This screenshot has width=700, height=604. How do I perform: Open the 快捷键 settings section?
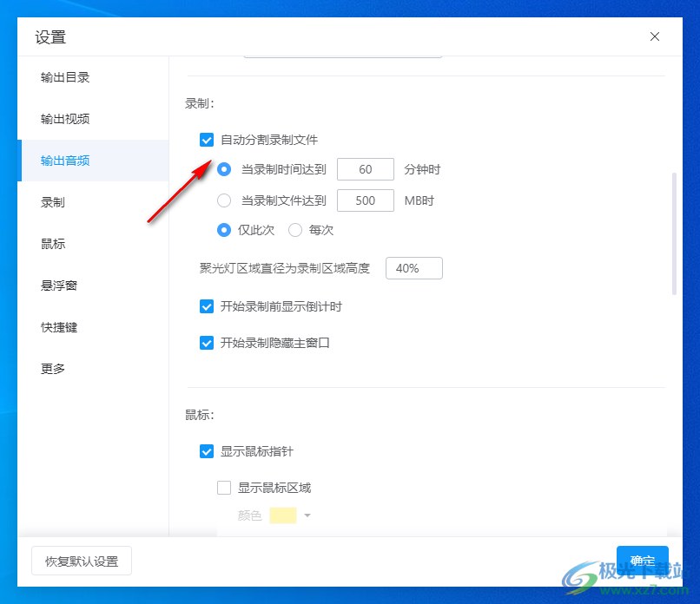93,327
